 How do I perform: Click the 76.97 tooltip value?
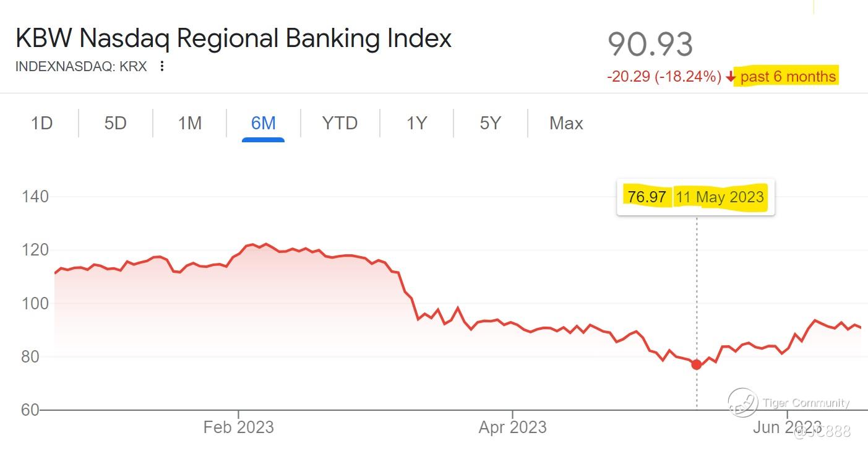tap(647, 197)
